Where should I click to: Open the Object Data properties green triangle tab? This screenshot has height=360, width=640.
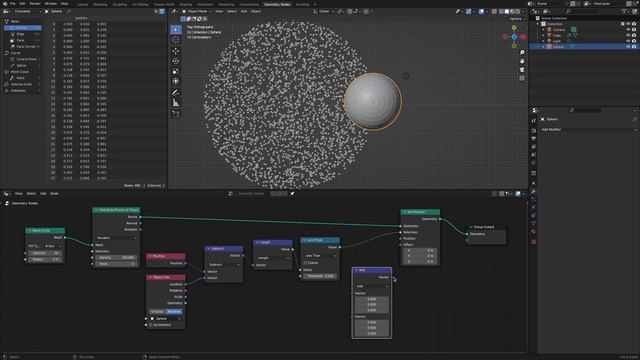point(533,223)
